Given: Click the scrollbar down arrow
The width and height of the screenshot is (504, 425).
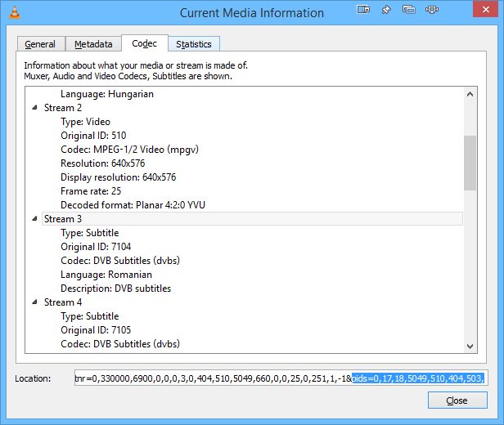Looking at the screenshot, I should pyautogui.click(x=470, y=346).
